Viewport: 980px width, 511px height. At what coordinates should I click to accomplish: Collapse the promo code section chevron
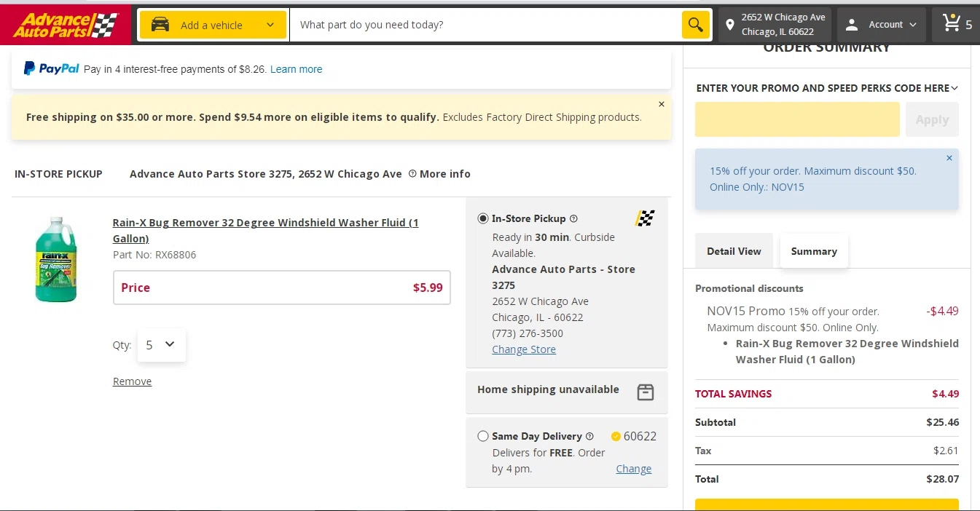click(x=954, y=88)
